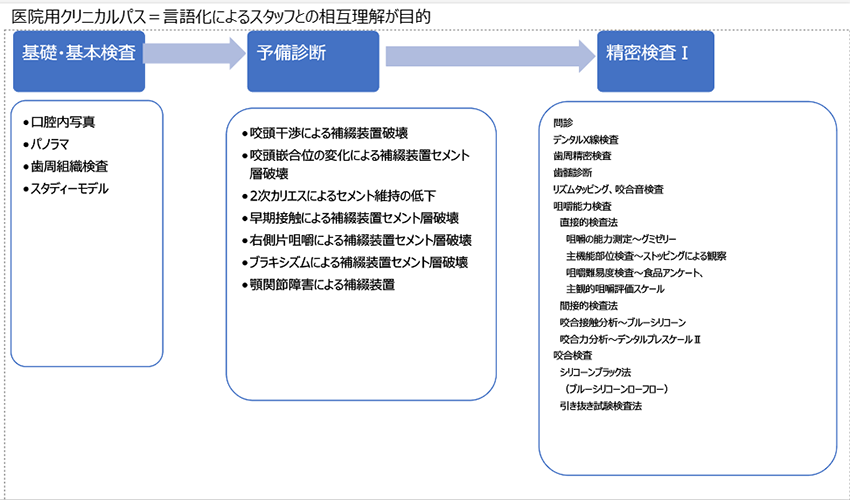Select the blue 基礎・基本検査 box
Screen dimensions: 850x500
click(x=79, y=61)
